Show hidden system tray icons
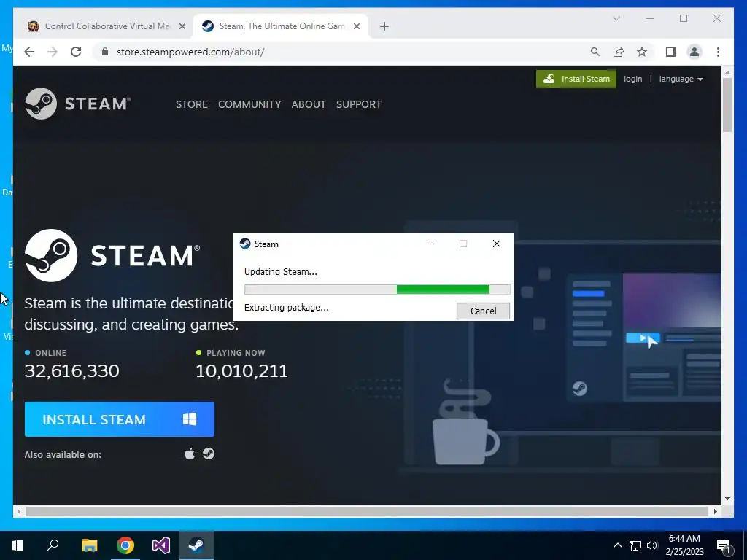The width and height of the screenshot is (747, 560). (x=617, y=545)
